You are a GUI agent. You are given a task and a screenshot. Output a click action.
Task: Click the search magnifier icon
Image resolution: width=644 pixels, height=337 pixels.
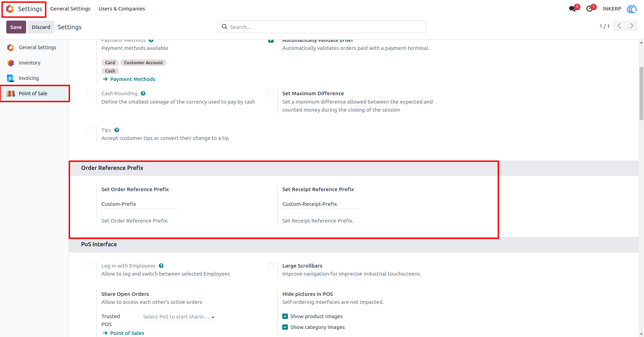pos(225,27)
